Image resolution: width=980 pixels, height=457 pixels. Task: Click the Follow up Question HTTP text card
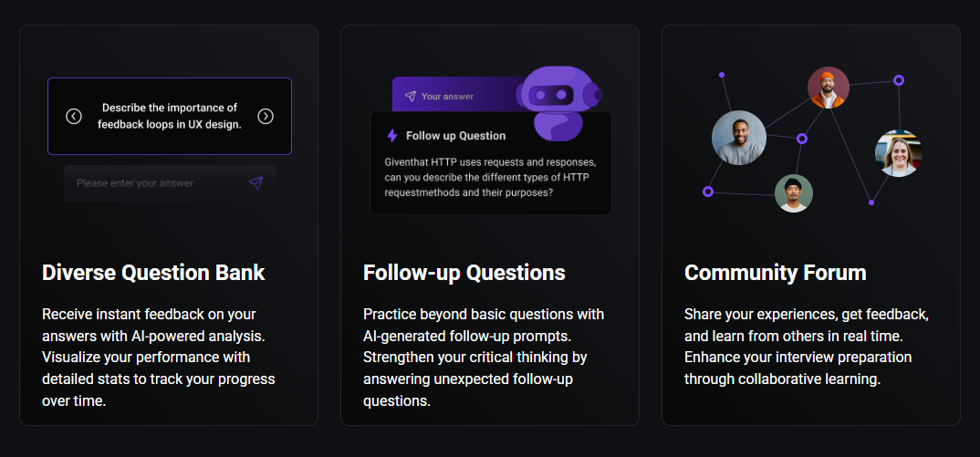click(491, 163)
